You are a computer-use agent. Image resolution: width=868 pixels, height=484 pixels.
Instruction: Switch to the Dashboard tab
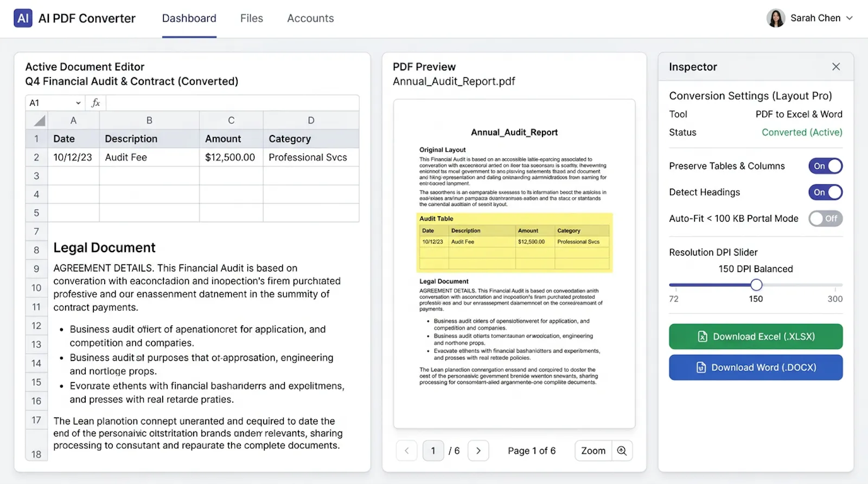coord(189,18)
